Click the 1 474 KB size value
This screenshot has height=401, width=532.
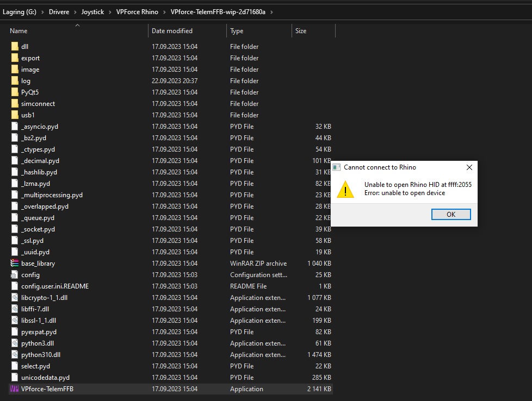[319, 355]
